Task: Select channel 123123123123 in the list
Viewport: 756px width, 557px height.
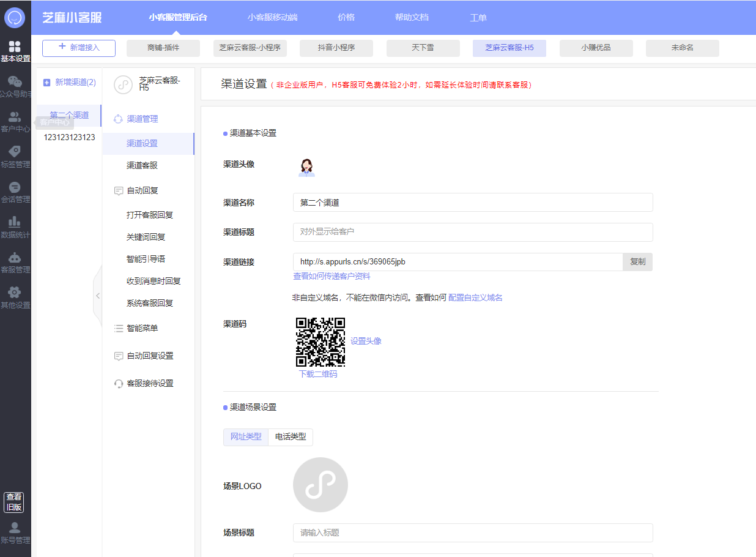Action: (x=69, y=137)
